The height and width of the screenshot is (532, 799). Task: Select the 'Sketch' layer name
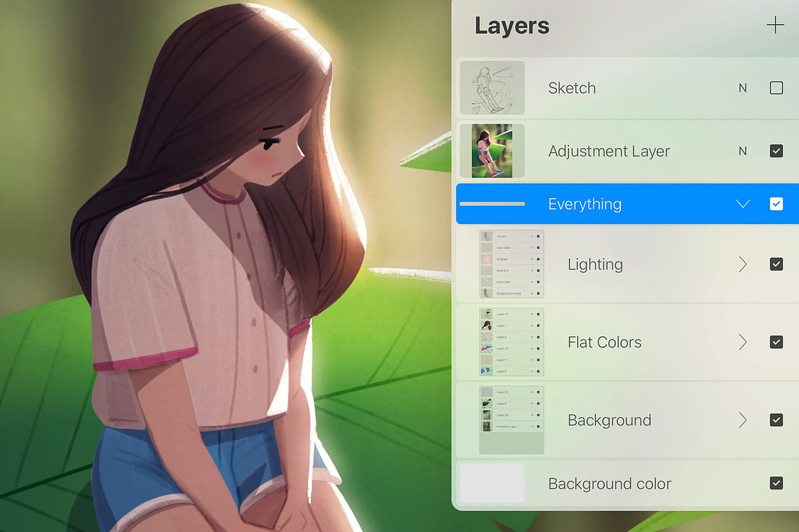coord(572,88)
